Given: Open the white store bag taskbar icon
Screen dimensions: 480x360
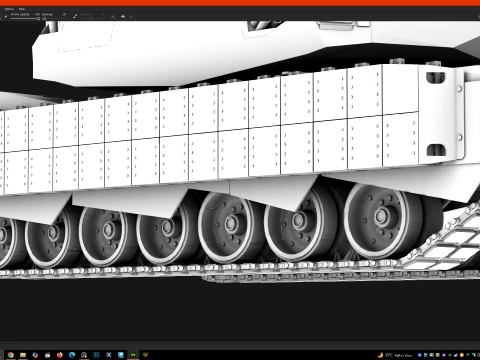Looking at the screenshot, I should (x=48, y=355).
